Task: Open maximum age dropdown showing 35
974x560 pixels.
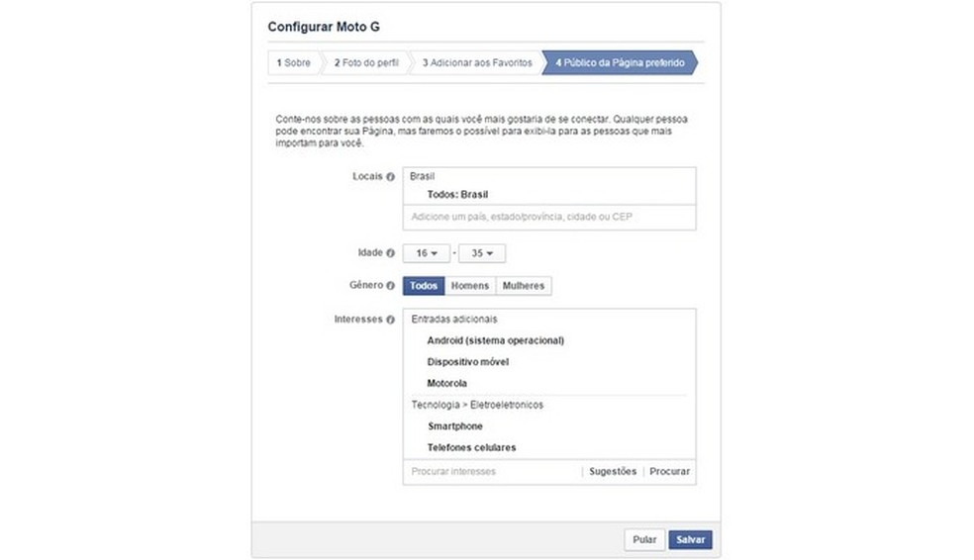Action: pyautogui.click(x=482, y=253)
